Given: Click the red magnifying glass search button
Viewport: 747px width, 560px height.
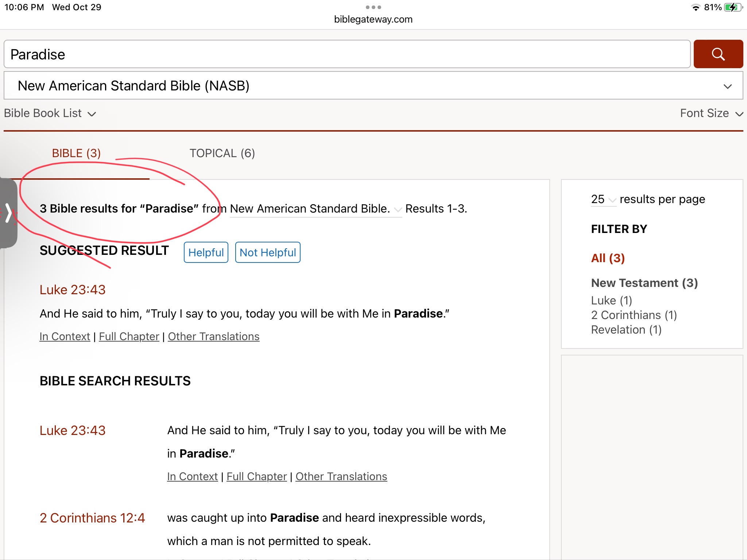Looking at the screenshot, I should coord(718,54).
